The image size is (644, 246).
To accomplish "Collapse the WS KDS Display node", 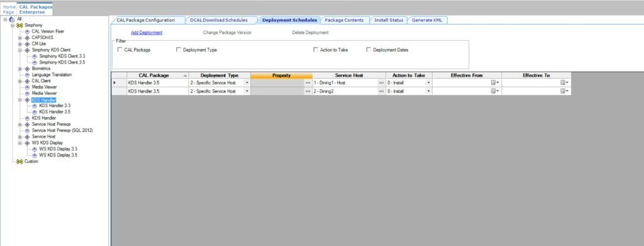I will click(x=19, y=143).
